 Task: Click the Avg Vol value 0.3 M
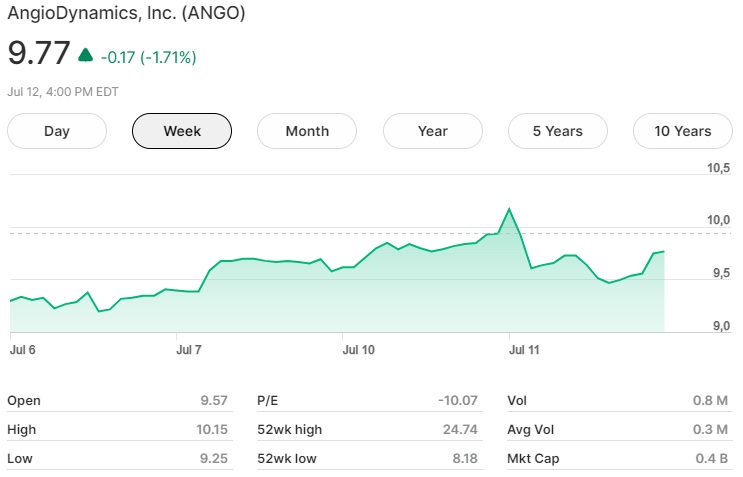point(710,430)
